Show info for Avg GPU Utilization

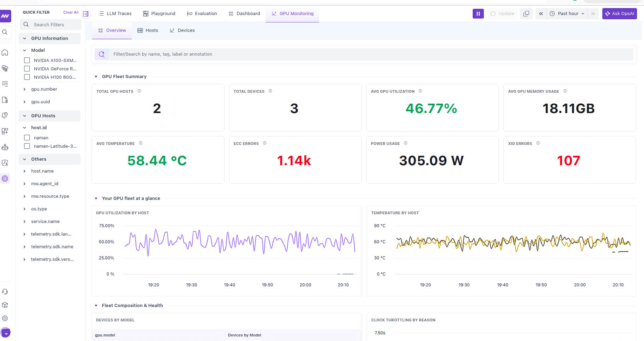click(420, 91)
